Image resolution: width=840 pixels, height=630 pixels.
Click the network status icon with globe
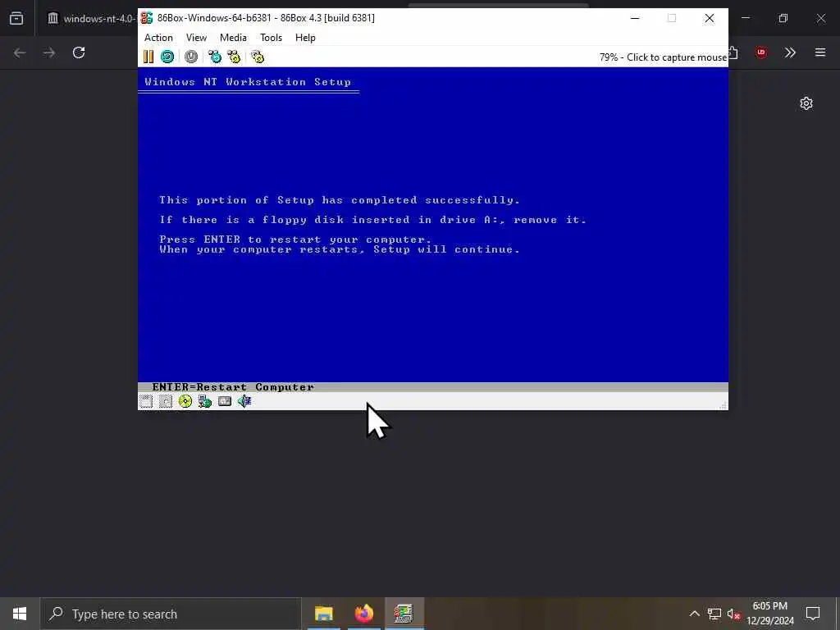click(x=204, y=401)
